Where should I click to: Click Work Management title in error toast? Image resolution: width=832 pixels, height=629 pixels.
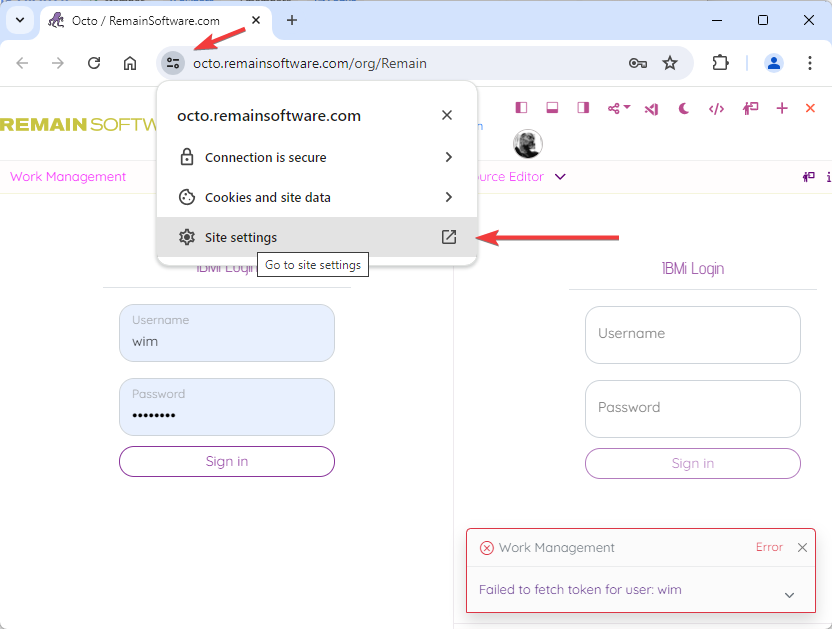click(x=556, y=548)
